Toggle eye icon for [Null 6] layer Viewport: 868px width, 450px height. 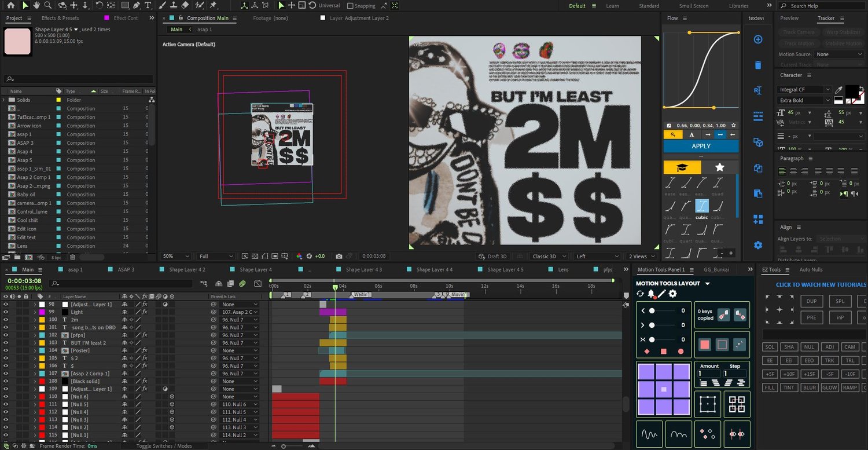coord(6,397)
